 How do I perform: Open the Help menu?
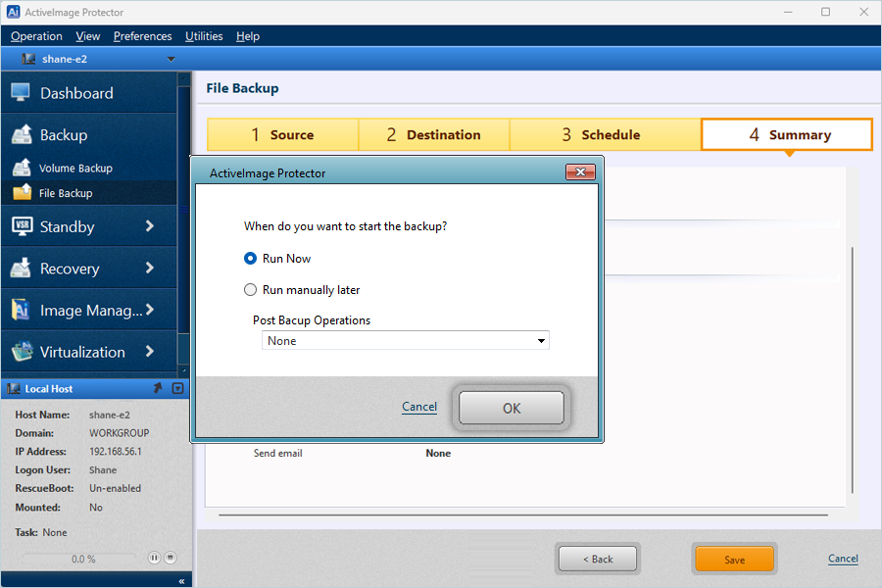(x=248, y=36)
